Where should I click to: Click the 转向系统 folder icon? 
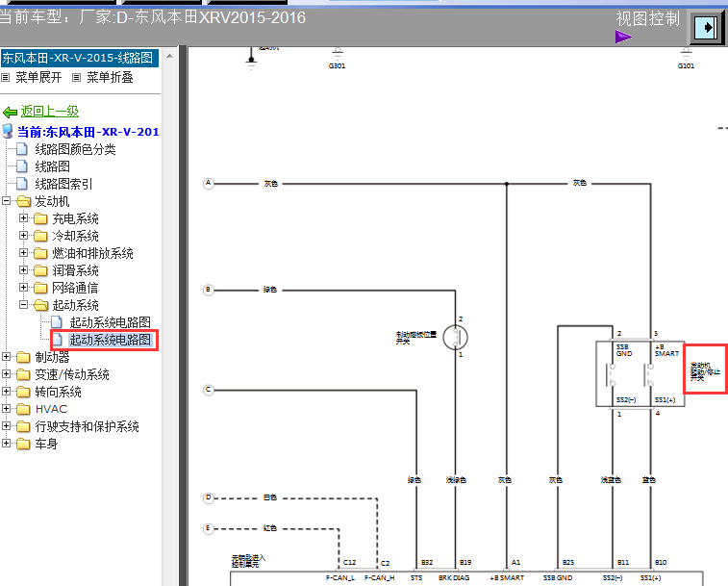click(23, 393)
